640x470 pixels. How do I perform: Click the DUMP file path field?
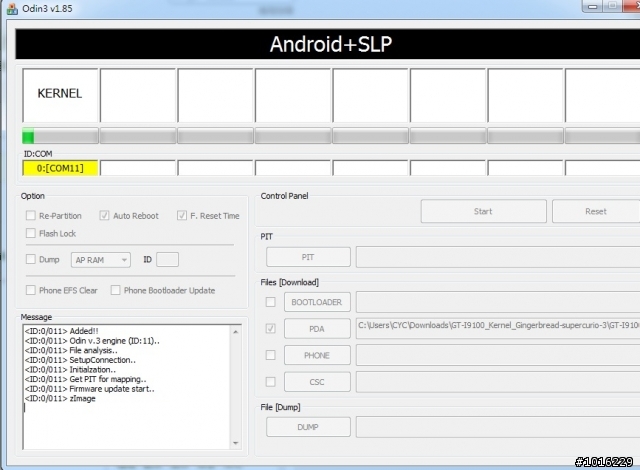click(498, 427)
